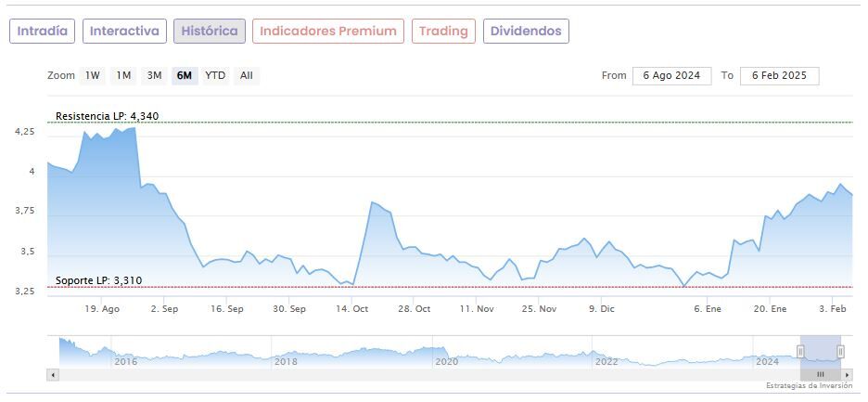Click the To date field
The height and width of the screenshot is (402, 868).
pos(779,75)
